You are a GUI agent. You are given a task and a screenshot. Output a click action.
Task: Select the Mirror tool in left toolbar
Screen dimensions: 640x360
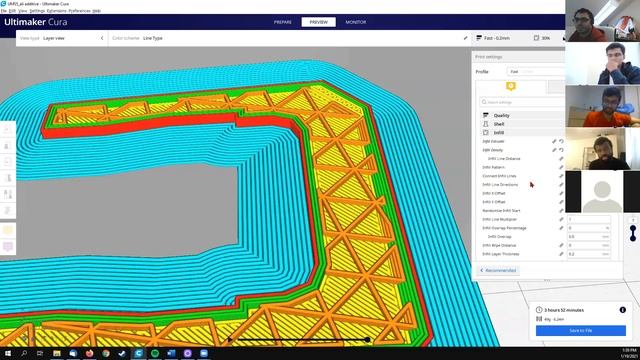(x=7, y=178)
